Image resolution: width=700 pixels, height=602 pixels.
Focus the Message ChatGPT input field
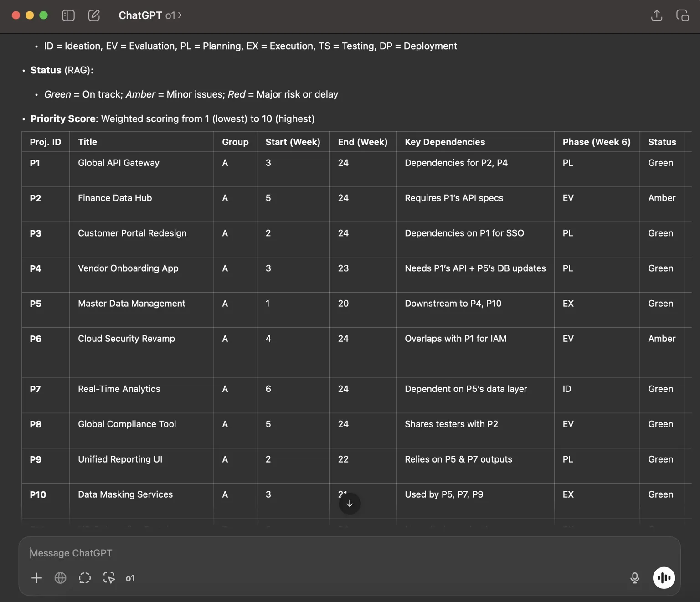click(x=349, y=553)
